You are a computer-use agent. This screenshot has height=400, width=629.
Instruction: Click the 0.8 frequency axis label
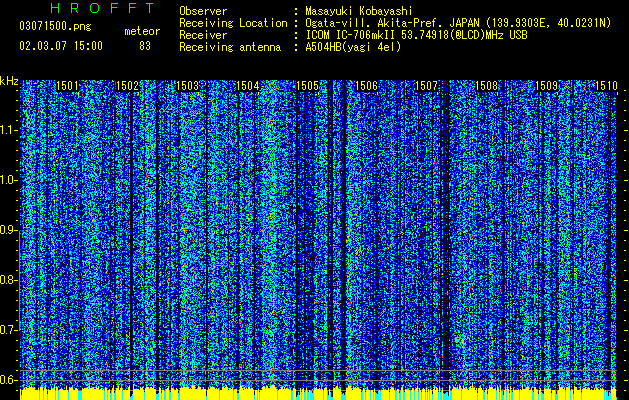click(x=8, y=280)
